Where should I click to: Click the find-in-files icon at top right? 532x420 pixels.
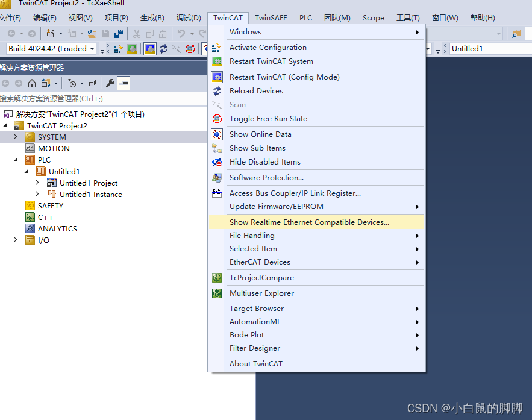point(516,34)
